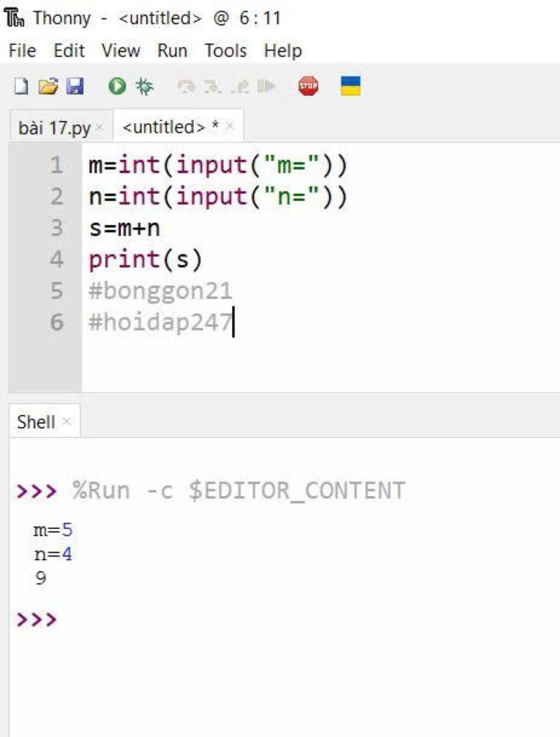Open the Edit menu
The height and width of the screenshot is (737, 560).
click(x=69, y=51)
